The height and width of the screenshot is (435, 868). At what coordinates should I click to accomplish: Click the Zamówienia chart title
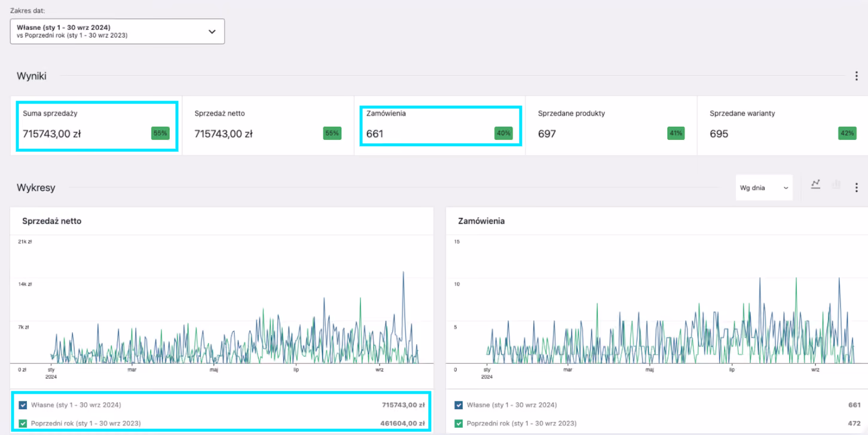(481, 221)
